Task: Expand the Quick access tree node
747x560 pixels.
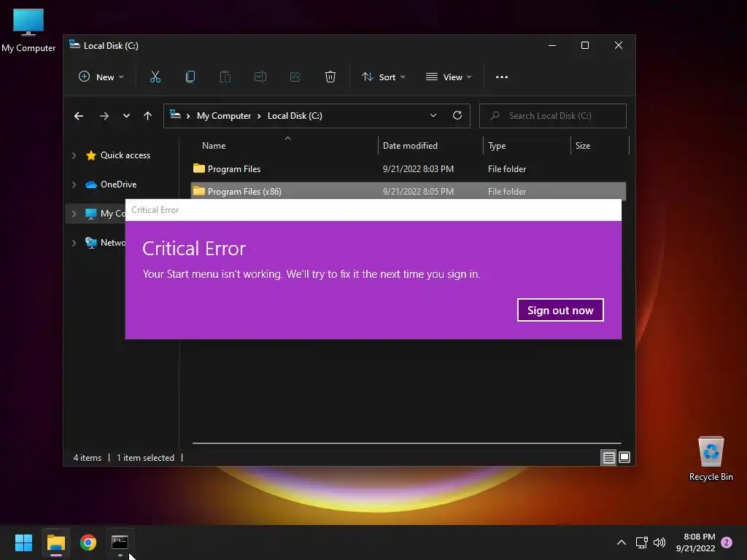Action: 74,155
